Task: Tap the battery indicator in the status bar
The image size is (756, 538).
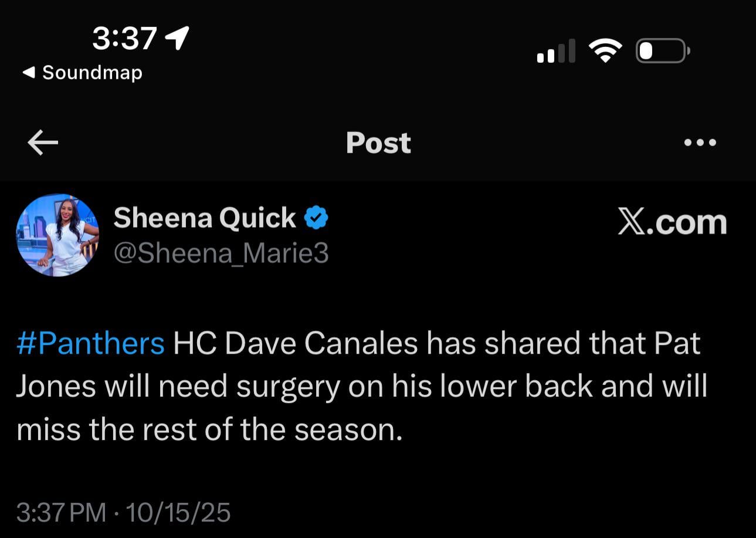Action: (x=662, y=51)
